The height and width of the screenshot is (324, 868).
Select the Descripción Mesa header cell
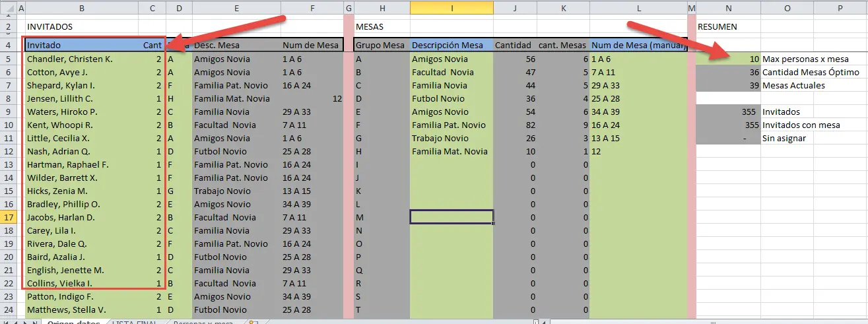point(451,46)
